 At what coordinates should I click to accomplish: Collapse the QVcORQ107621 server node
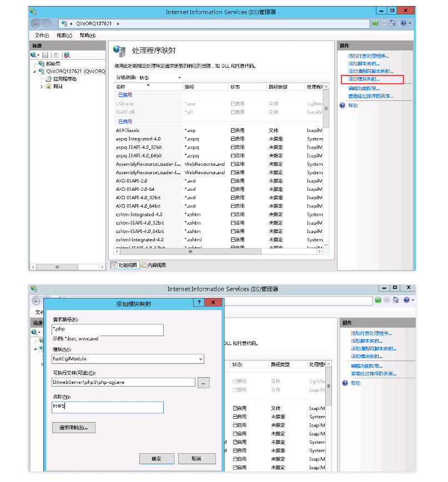tap(34, 72)
